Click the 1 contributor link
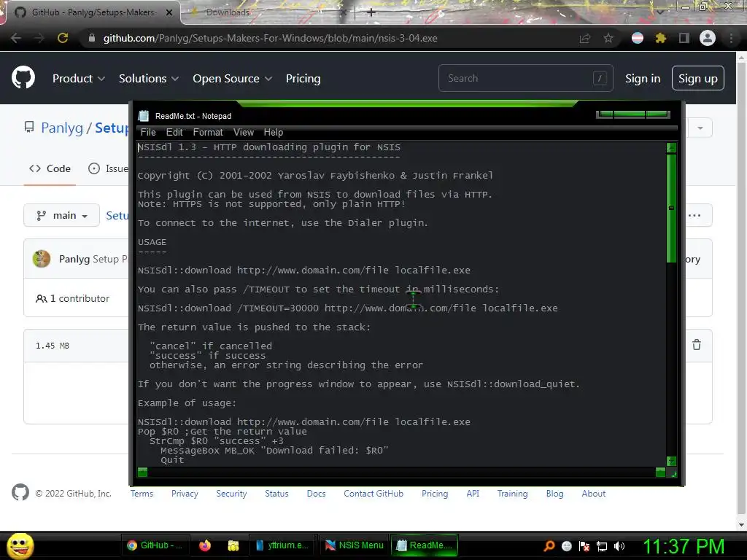 (73, 298)
